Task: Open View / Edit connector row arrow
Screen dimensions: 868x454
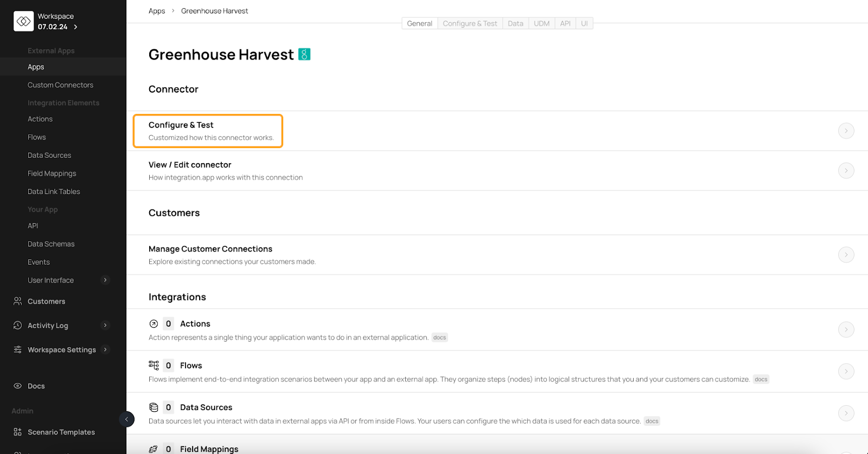Action: point(846,170)
